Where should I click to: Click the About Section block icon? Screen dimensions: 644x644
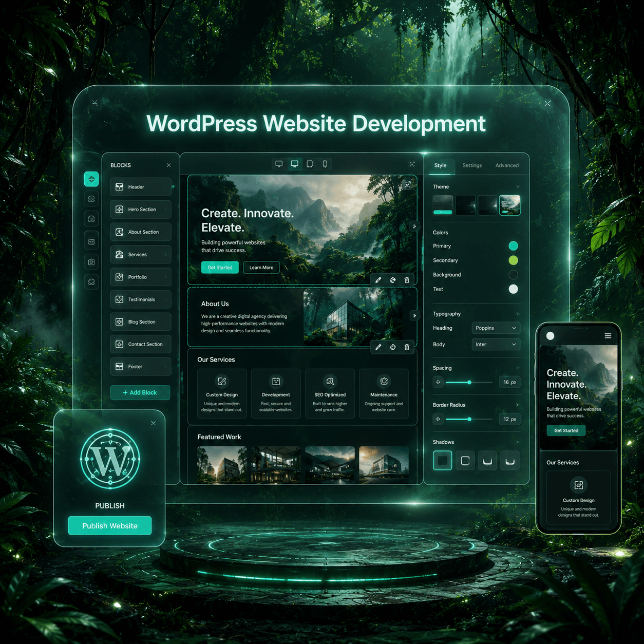coord(119,232)
